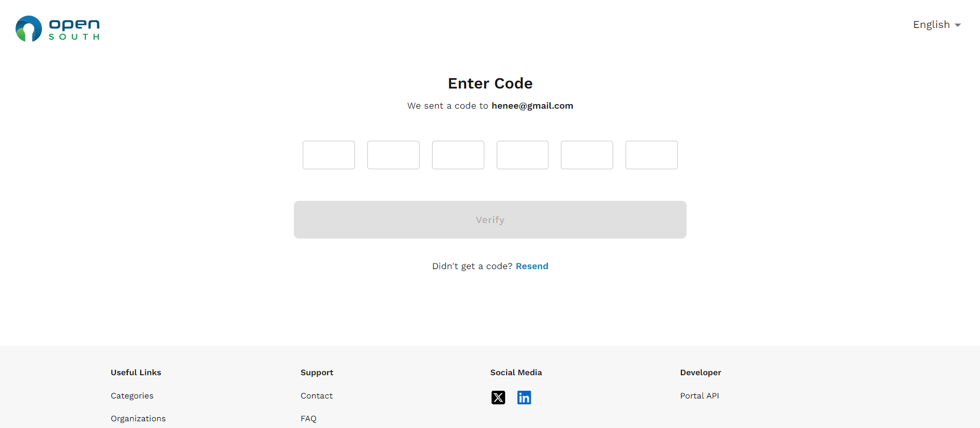Click the fourth code digit box
This screenshot has height=428, width=980.
(x=523, y=155)
